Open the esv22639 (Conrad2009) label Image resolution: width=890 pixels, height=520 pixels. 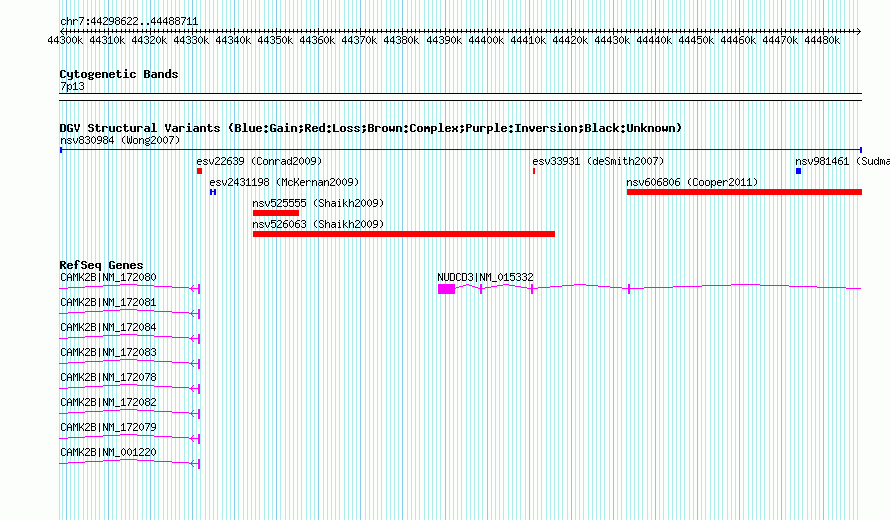coord(259,161)
